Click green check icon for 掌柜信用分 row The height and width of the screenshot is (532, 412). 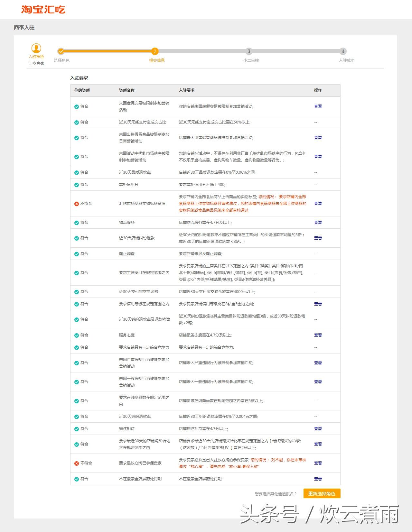coord(77,185)
